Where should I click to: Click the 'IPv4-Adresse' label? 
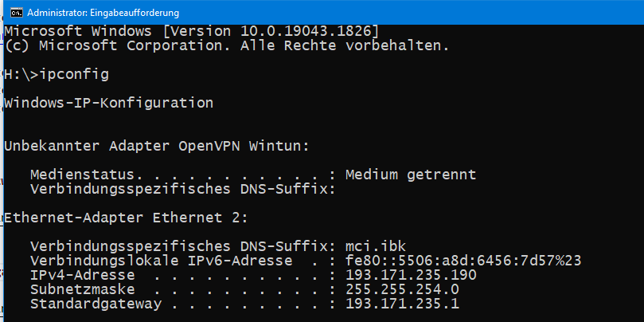83,275
